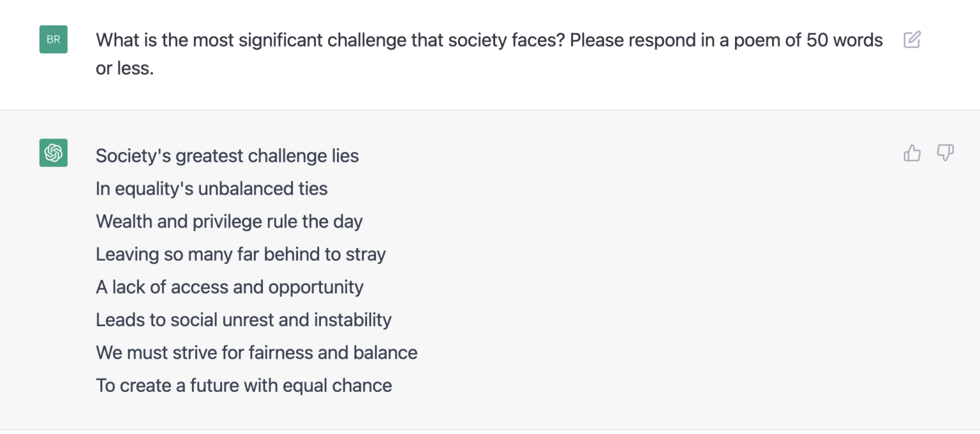980x434 pixels.
Task: Click the line 'Leaving so many far behind to stray'
Action: 241,254
